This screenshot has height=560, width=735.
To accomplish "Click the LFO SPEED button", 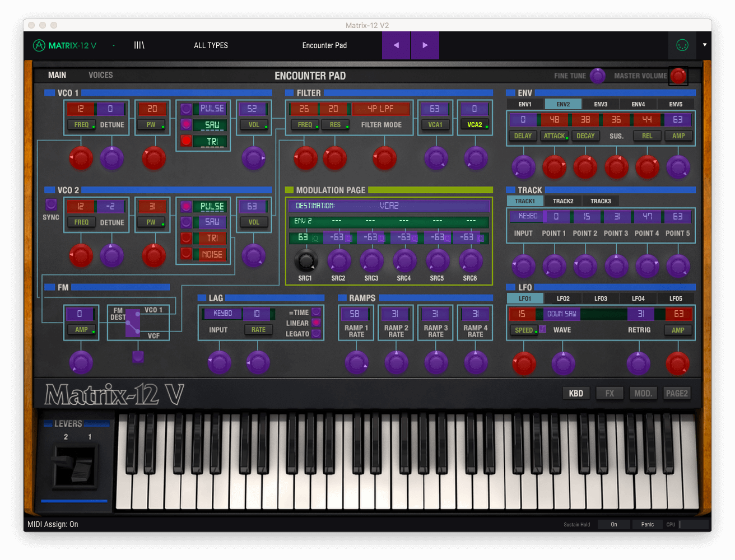I will (524, 330).
